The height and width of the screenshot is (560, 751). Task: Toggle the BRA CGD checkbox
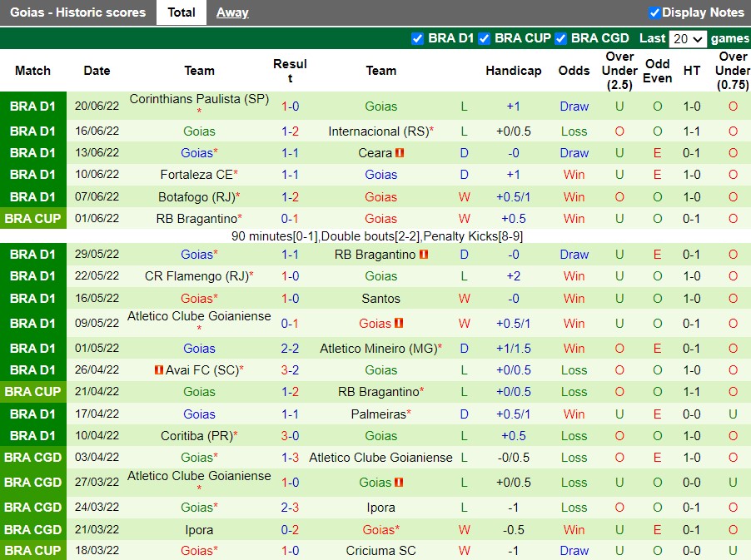coord(561,39)
